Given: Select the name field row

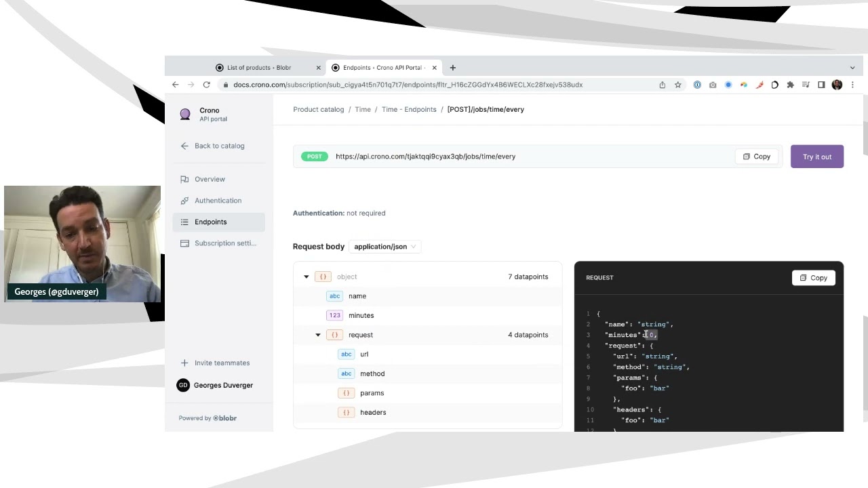Looking at the screenshot, I should coord(427,296).
